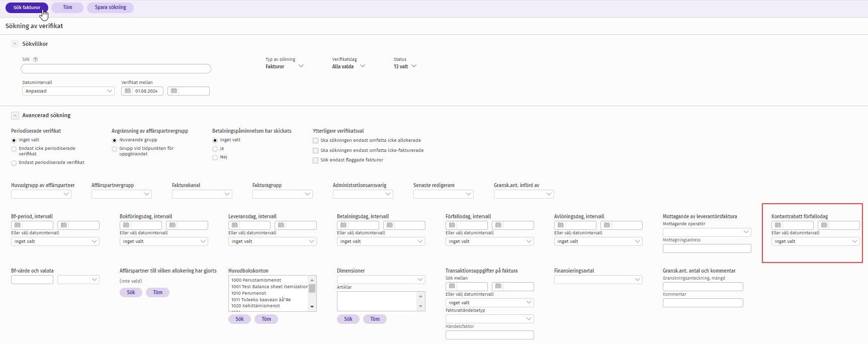Select Grupp vid tidpunkten för uppgörandet

coord(115,149)
